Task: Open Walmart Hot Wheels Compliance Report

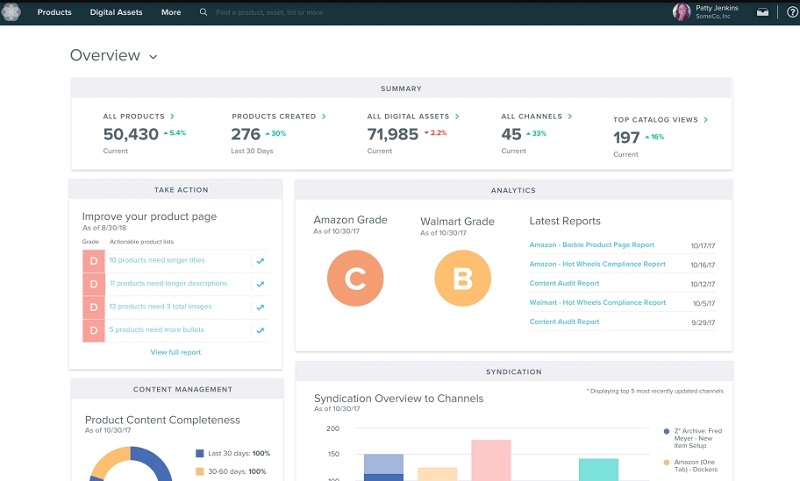Action: (x=597, y=302)
